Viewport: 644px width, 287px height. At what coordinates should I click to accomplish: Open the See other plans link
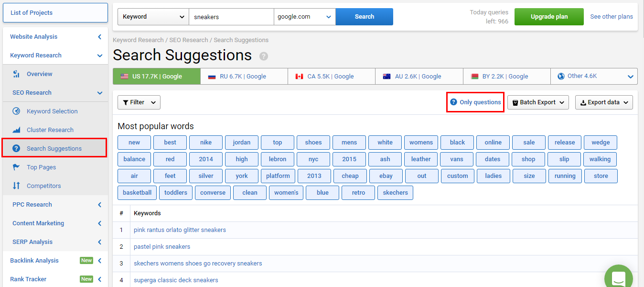[x=612, y=17]
